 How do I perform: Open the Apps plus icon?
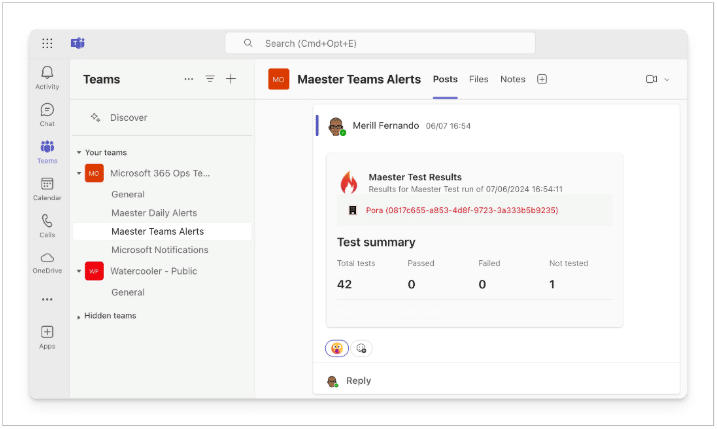(x=47, y=332)
